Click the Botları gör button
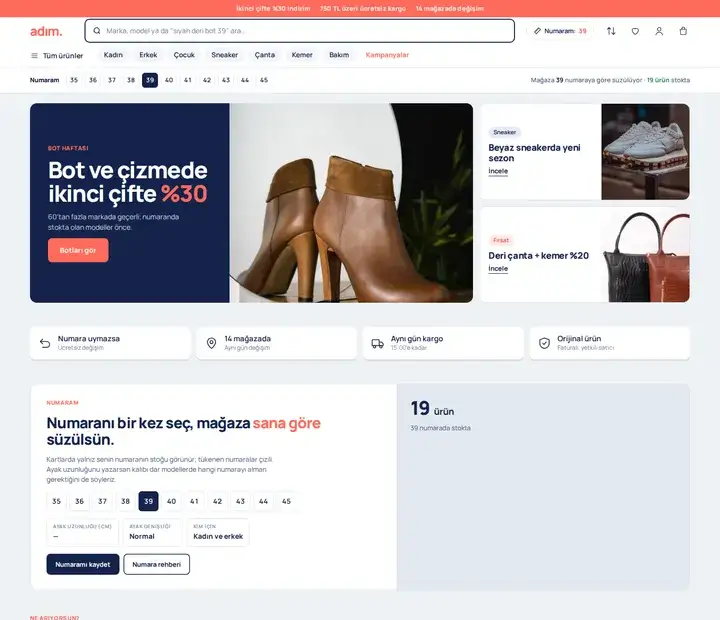 click(x=78, y=250)
